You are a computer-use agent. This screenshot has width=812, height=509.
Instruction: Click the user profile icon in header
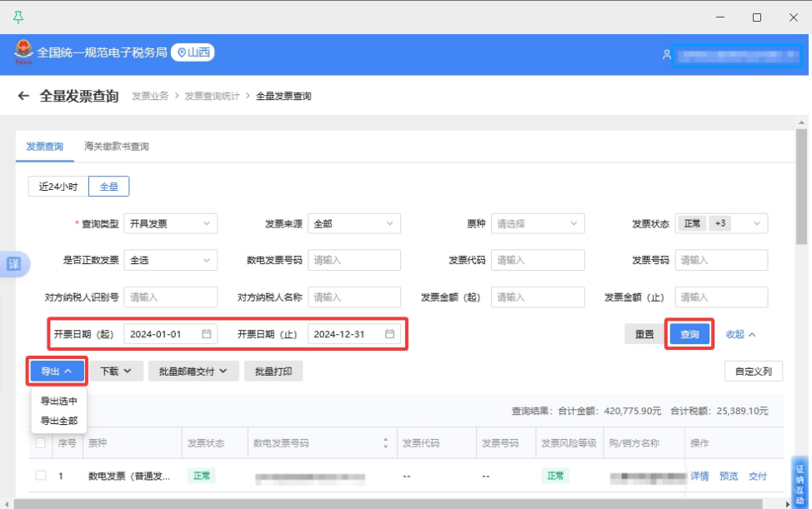click(666, 55)
